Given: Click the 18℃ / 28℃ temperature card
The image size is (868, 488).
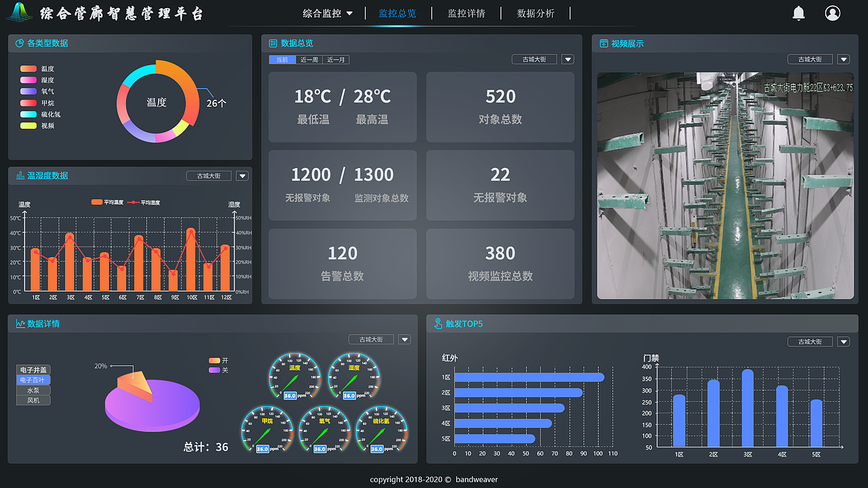Looking at the screenshot, I should (x=342, y=107).
